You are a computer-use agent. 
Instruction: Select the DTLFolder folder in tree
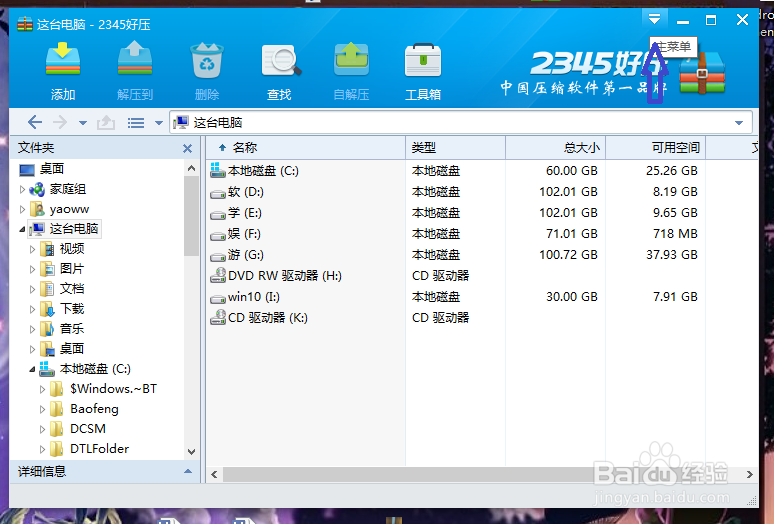pos(99,449)
